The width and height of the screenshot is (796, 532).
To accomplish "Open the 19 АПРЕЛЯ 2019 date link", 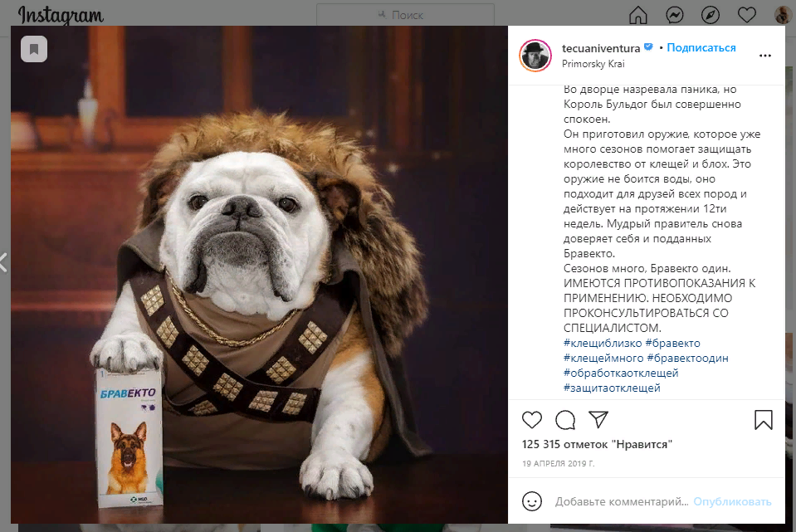I will pos(559,463).
